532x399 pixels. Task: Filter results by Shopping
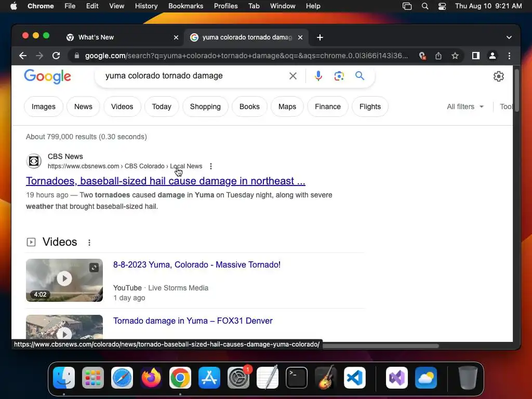tap(205, 107)
